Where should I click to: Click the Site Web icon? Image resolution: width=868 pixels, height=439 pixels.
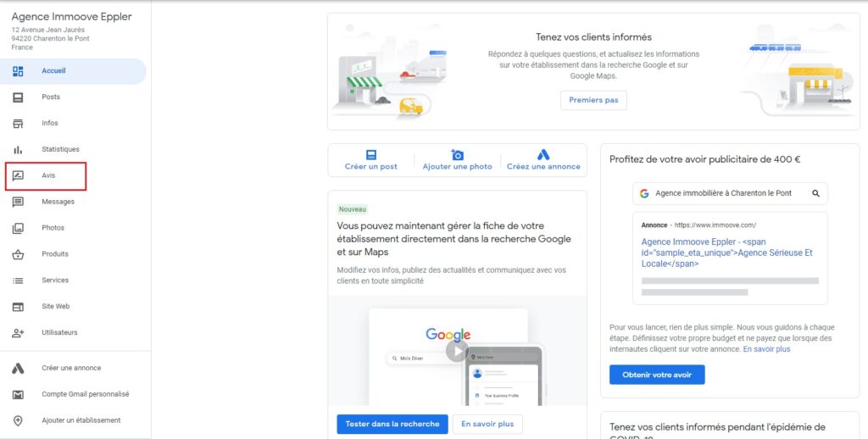tap(18, 307)
